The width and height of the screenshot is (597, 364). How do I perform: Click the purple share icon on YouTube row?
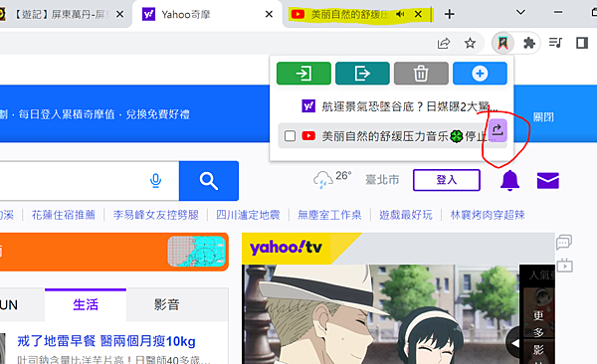tap(497, 130)
